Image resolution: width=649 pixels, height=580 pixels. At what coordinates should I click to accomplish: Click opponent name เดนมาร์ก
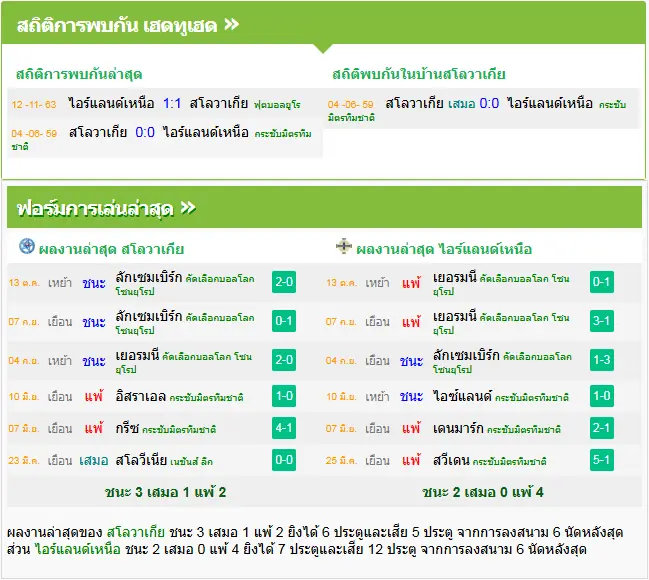(458, 428)
